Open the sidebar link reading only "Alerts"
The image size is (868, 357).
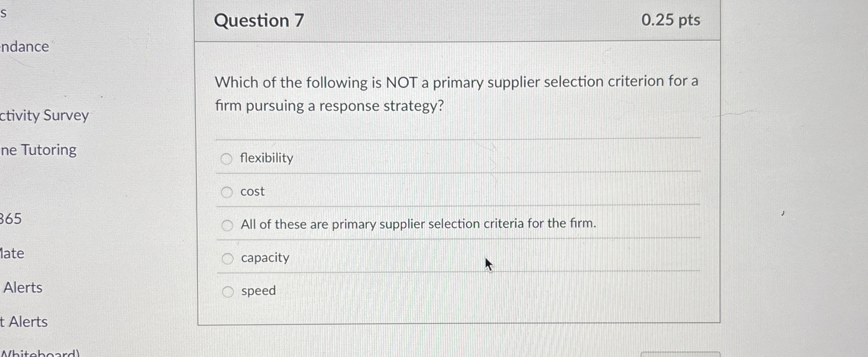[x=23, y=288]
